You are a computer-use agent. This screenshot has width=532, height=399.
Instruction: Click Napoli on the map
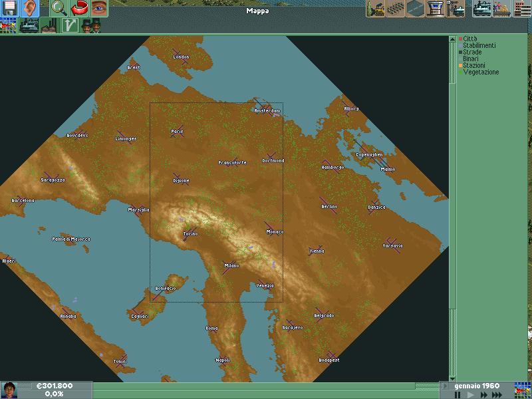[x=223, y=360]
